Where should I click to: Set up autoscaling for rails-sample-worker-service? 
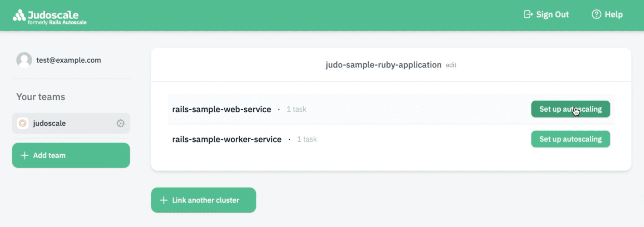571,139
